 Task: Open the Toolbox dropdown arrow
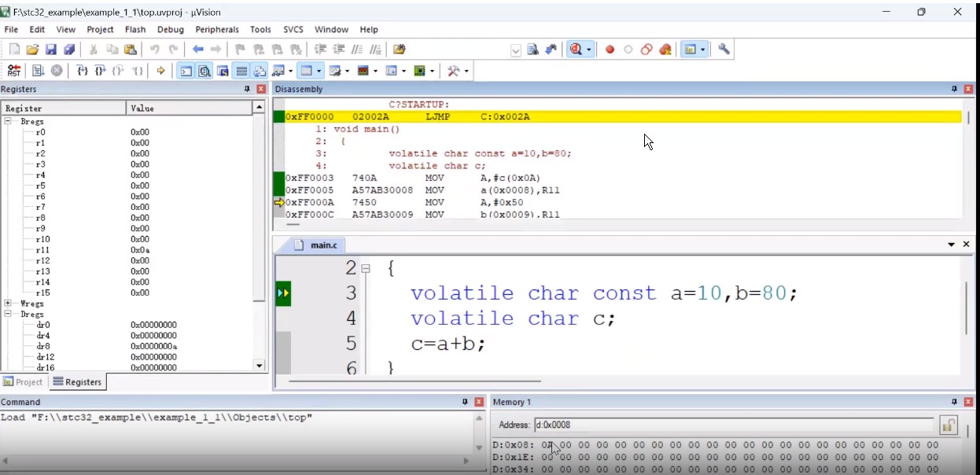tap(466, 71)
